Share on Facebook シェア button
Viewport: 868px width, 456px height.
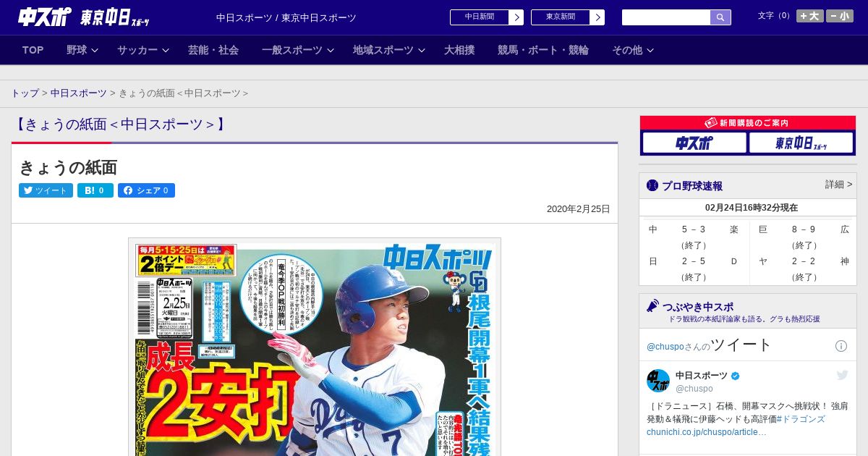click(x=146, y=190)
